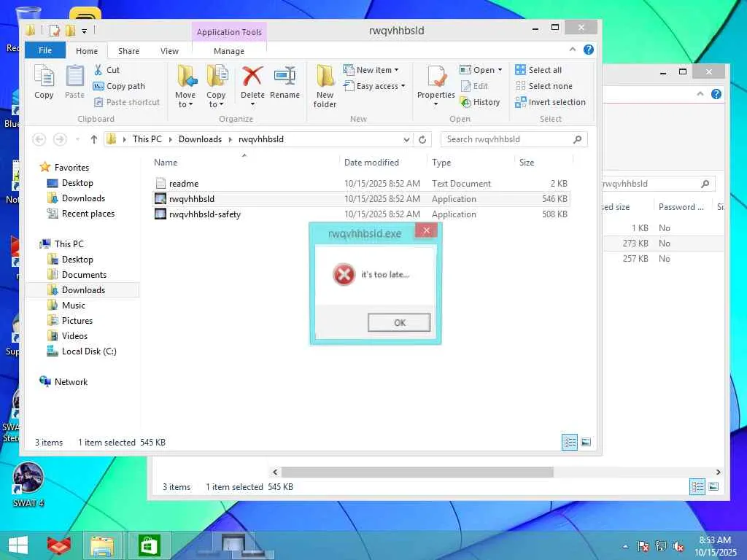Click the Application Tools contextual tab
Viewport: 747px width, 560px height.
229,32
